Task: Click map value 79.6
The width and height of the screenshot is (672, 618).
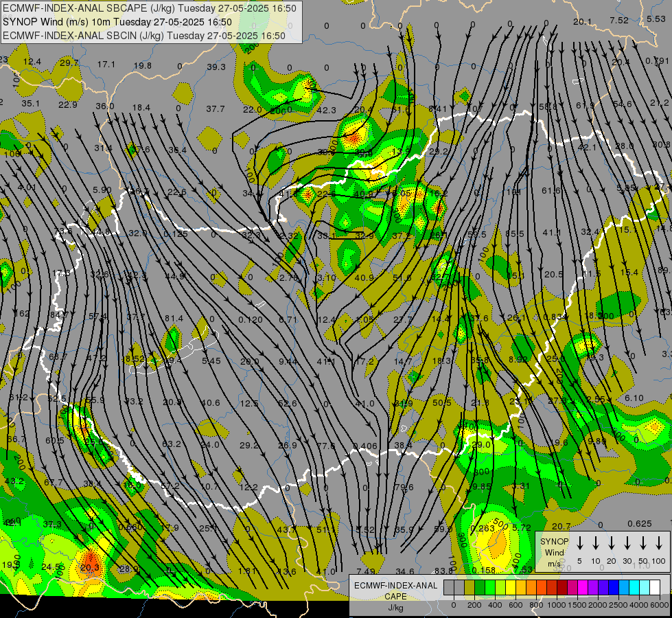Action: [404, 488]
